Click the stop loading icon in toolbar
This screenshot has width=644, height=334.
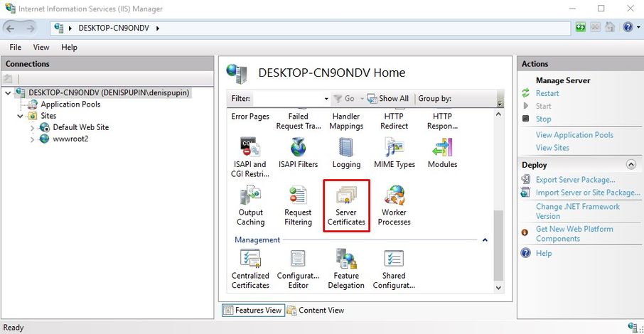click(x=595, y=28)
